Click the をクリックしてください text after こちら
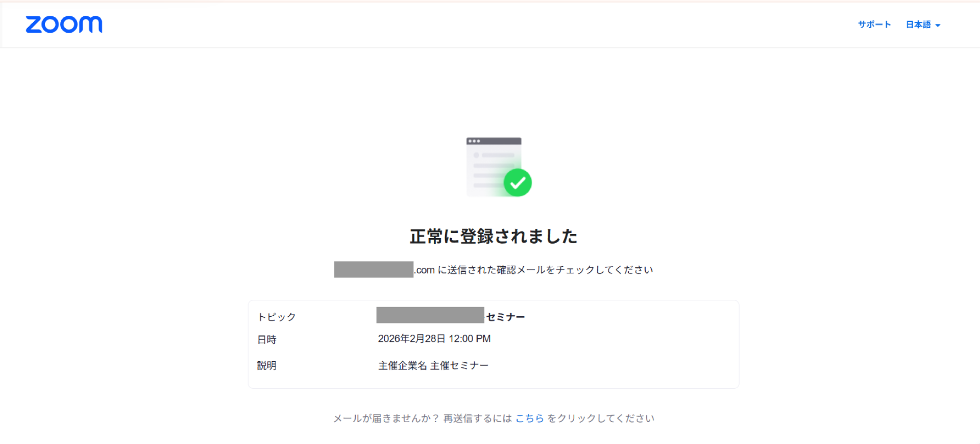This screenshot has height=444, width=980. [601, 418]
